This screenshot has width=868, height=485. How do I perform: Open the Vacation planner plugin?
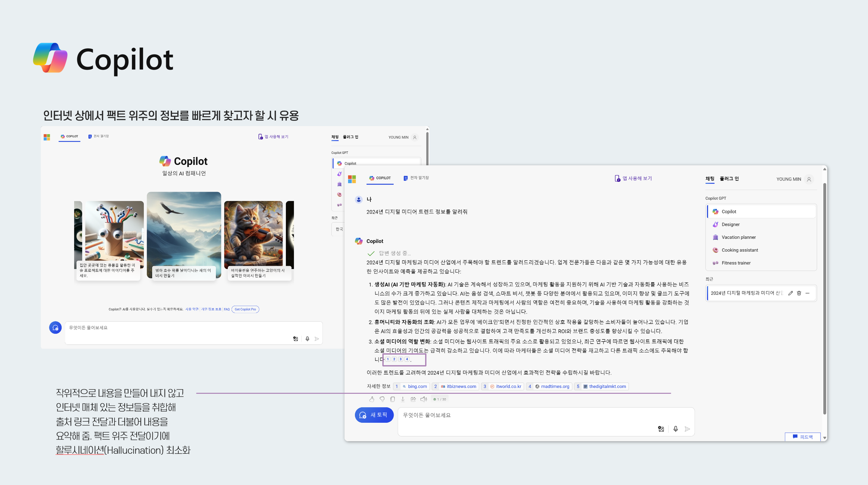pos(738,237)
